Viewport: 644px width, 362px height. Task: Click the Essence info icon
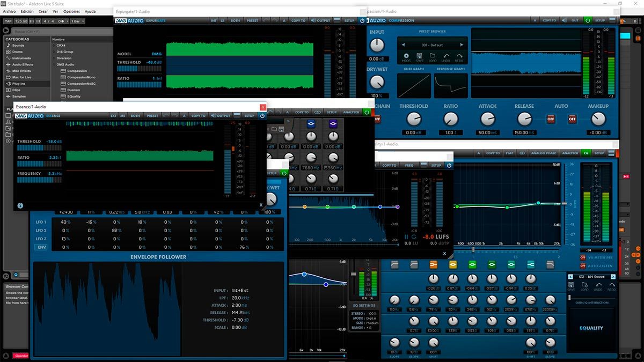(20, 205)
